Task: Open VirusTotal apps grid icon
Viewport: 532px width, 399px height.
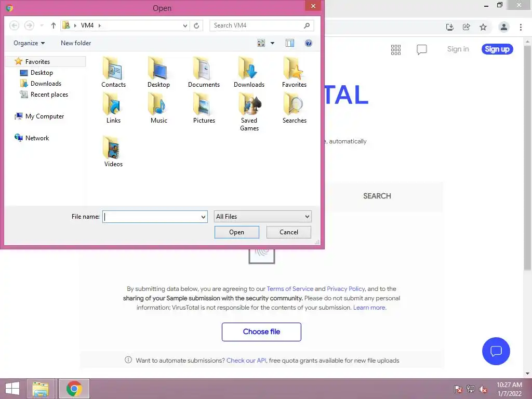Action: click(395, 49)
